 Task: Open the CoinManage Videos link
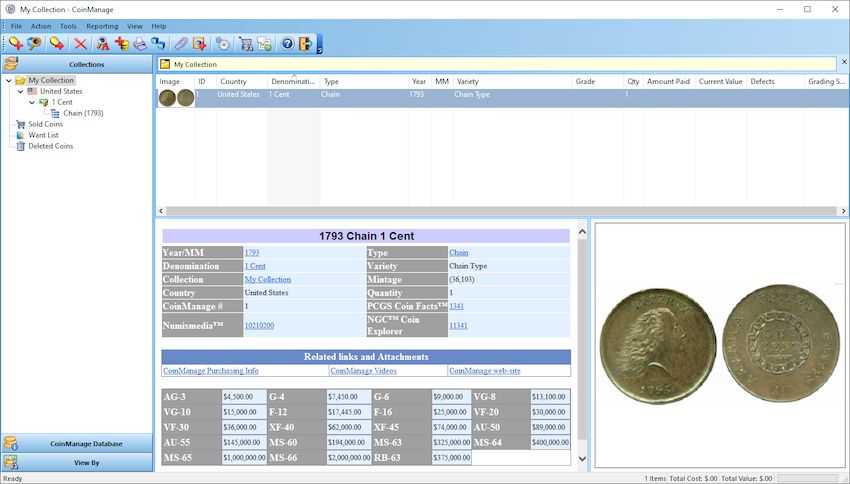[x=363, y=371]
